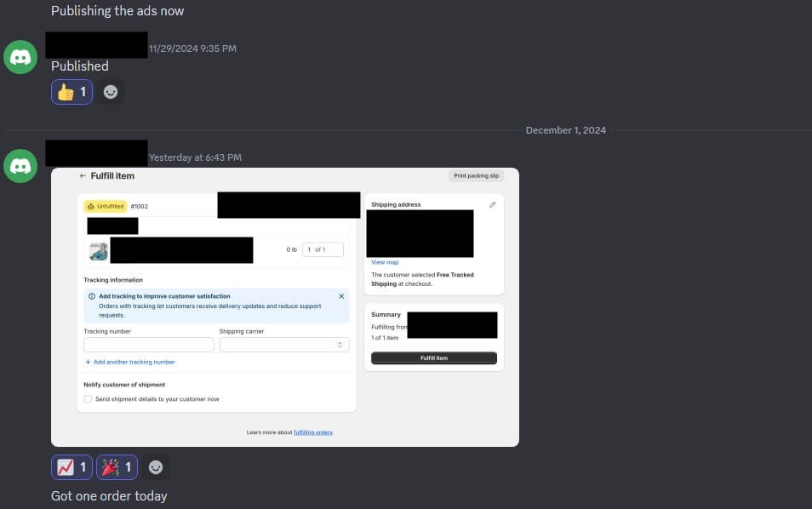This screenshot has width=812, height=509.
Task: Click the View map link
Action: (x=385, y=262)
